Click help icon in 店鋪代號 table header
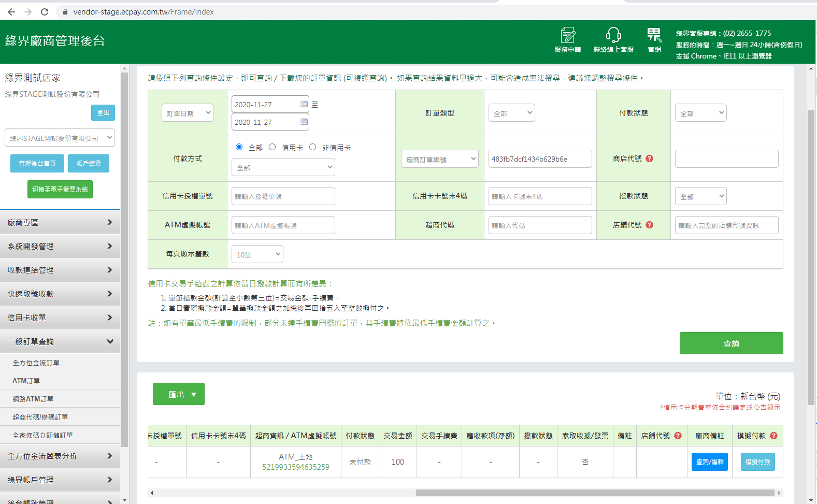This screenshot has height=504, width=817. (678, 436)
